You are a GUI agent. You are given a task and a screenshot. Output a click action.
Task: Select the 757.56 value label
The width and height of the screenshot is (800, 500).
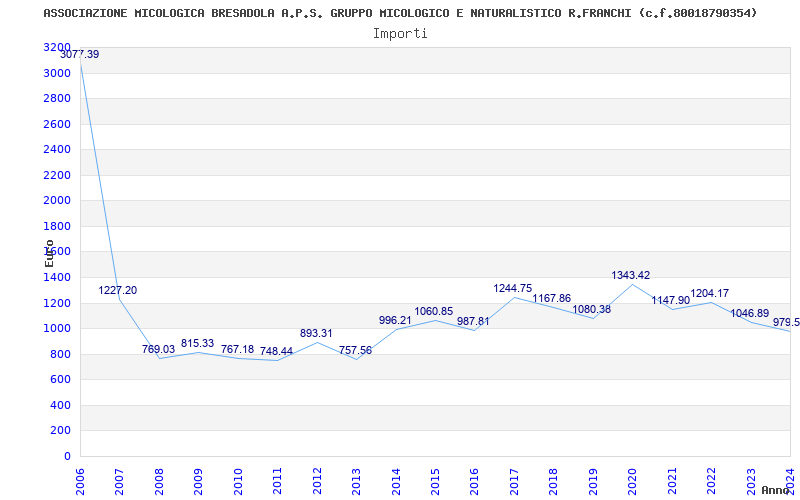pyautogui.click(x=356, y=351)
